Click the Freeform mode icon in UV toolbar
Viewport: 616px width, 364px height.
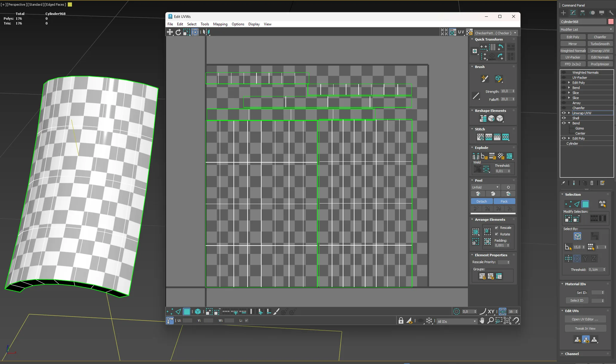point(195,32)
